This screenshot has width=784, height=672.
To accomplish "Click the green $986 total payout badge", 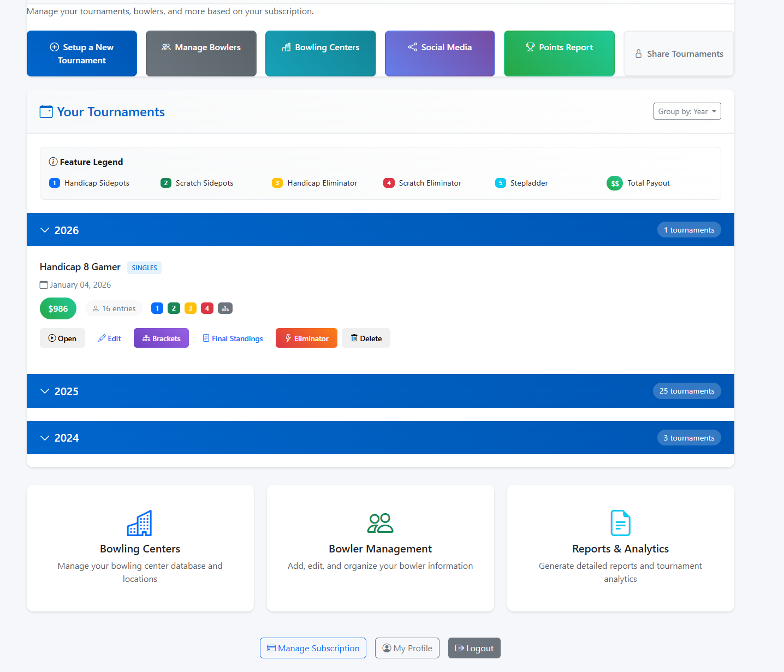I will click(x=58, y=308).
